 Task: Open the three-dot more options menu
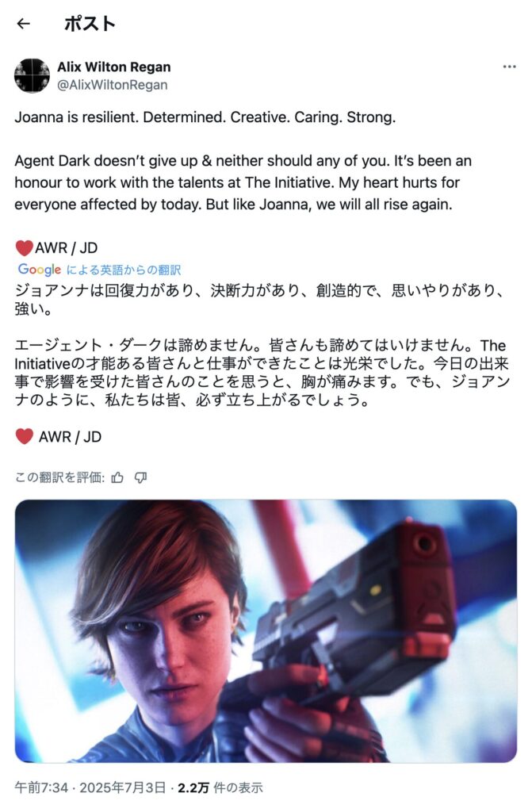tap(509, 67)
